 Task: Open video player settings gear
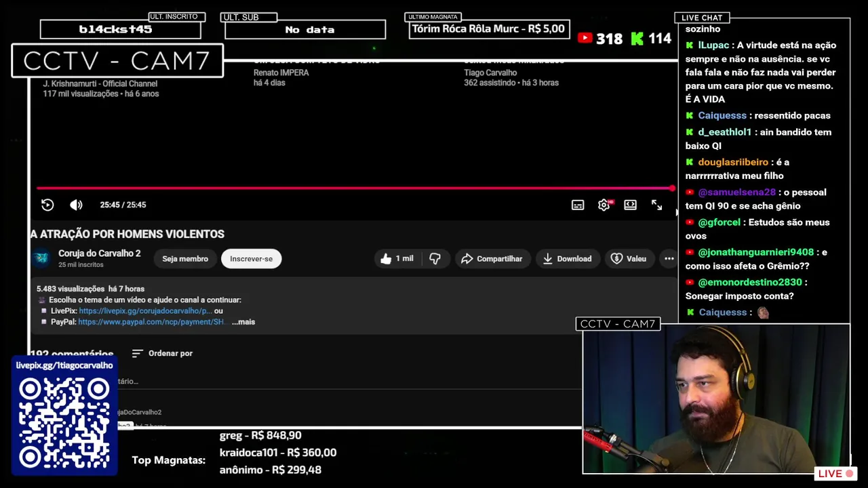(604, 205)
